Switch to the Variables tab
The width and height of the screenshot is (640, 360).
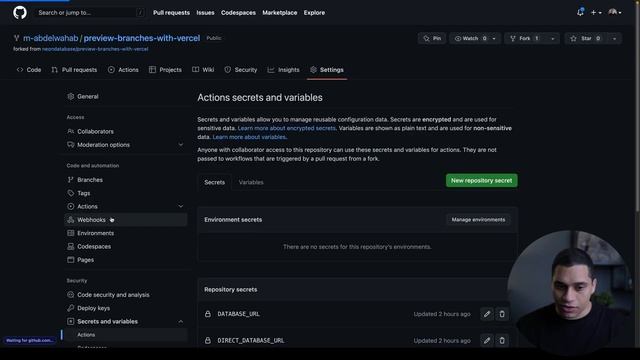[x=251, y=182]
